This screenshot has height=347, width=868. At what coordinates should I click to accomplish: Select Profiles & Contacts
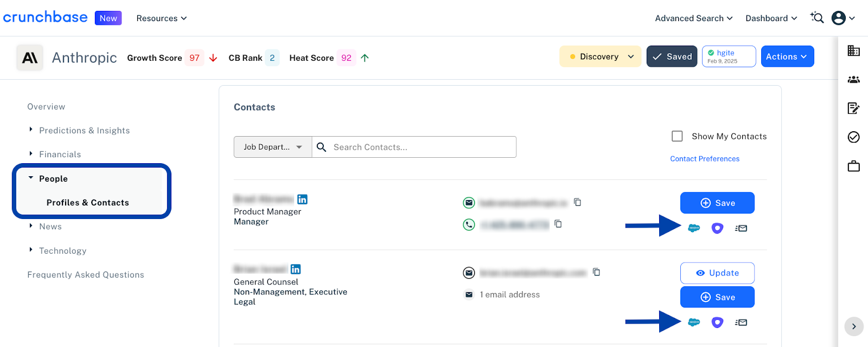click(88, 203)
